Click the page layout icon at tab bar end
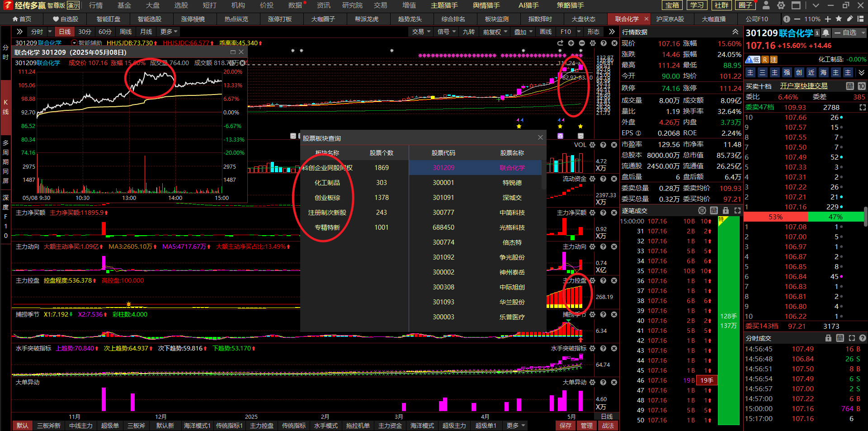 [861, 19]
